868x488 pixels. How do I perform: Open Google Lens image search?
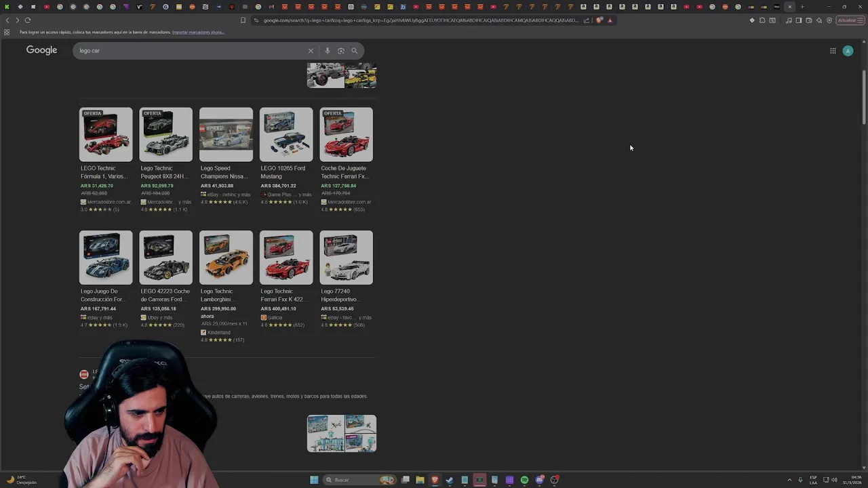click(341, 51)
